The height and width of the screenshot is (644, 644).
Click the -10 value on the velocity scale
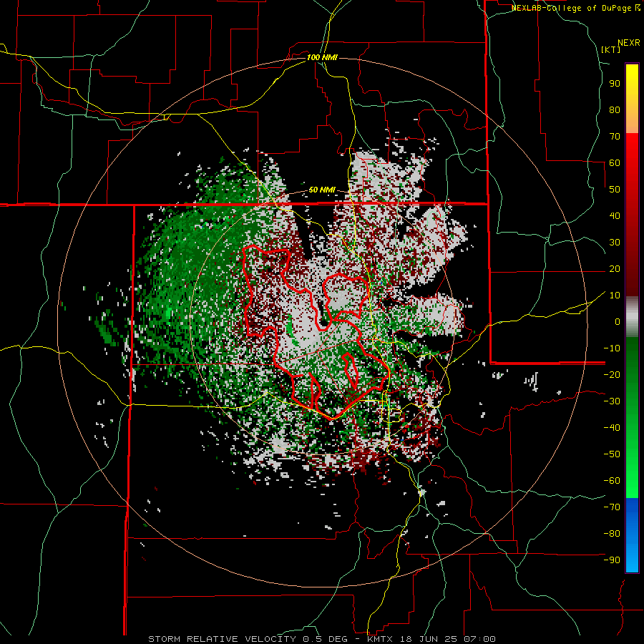tap(612, 348)
